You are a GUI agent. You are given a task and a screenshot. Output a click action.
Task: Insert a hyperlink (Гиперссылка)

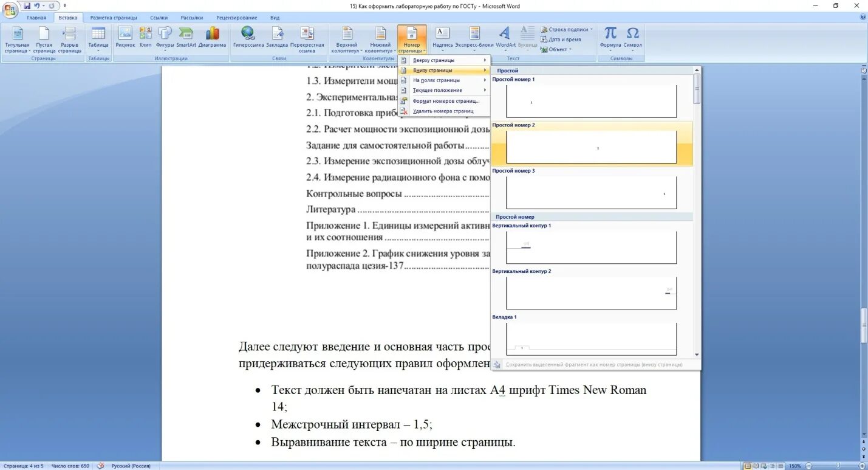point(248,38)
